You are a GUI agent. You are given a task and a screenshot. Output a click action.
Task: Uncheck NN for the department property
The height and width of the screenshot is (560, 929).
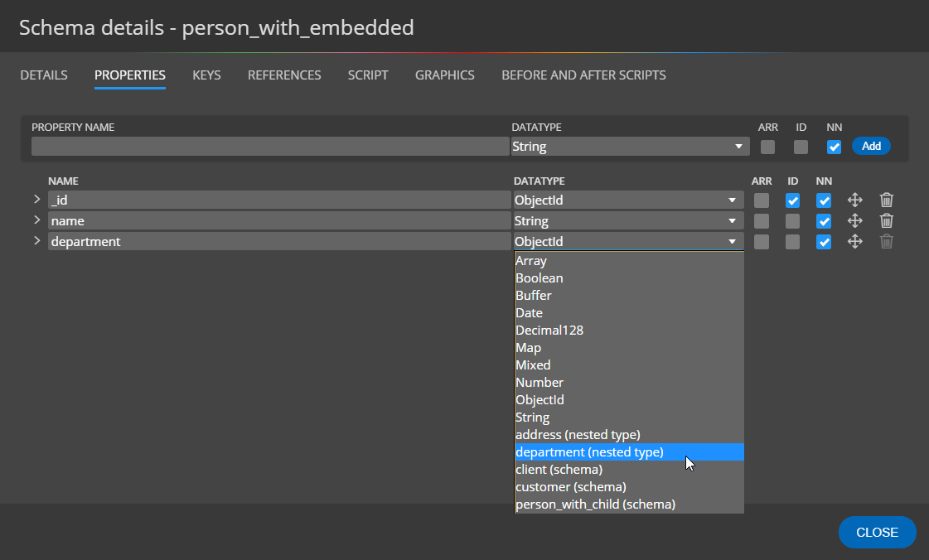tap(824, 242)
